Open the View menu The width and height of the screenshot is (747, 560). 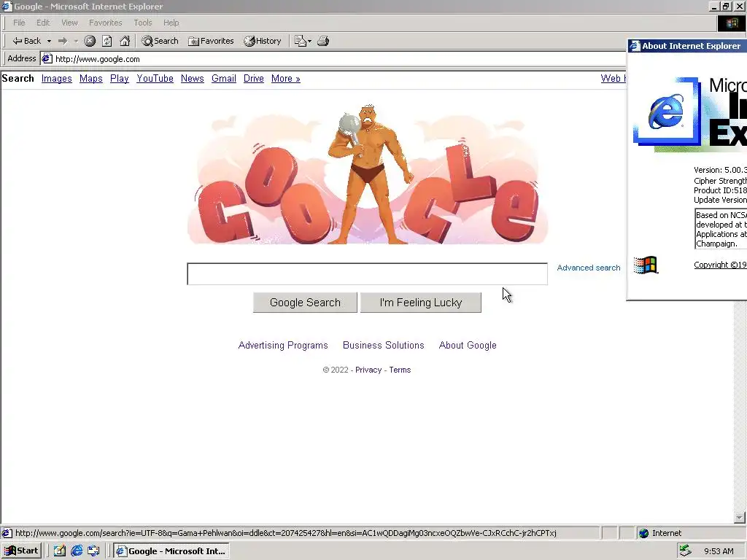point(69,23)
